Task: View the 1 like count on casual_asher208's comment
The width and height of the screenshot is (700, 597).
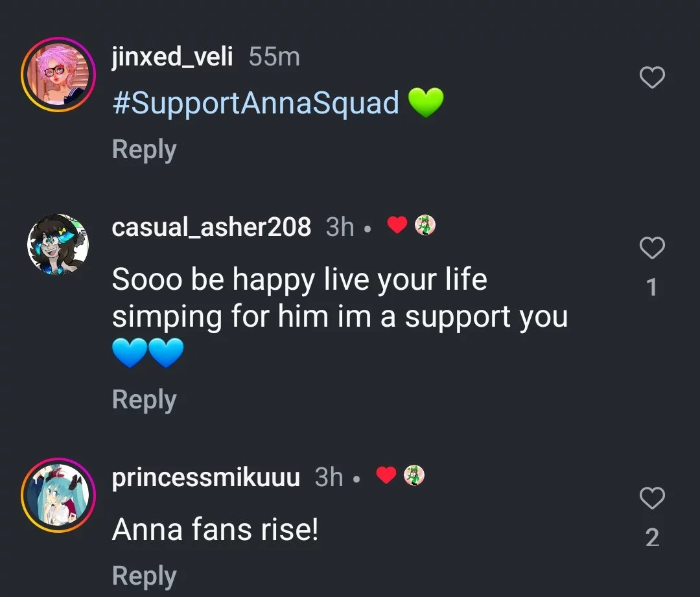Action: (x=652, y=287)
